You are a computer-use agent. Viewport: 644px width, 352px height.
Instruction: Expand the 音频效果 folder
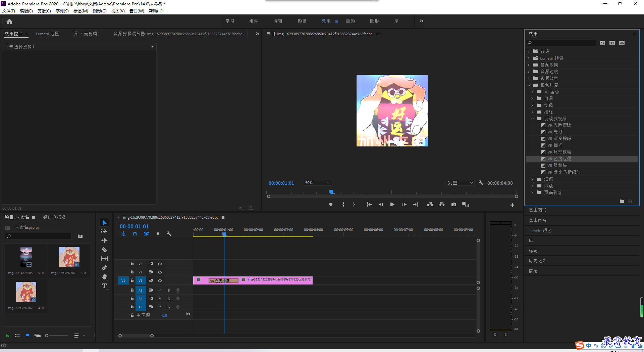529,65
